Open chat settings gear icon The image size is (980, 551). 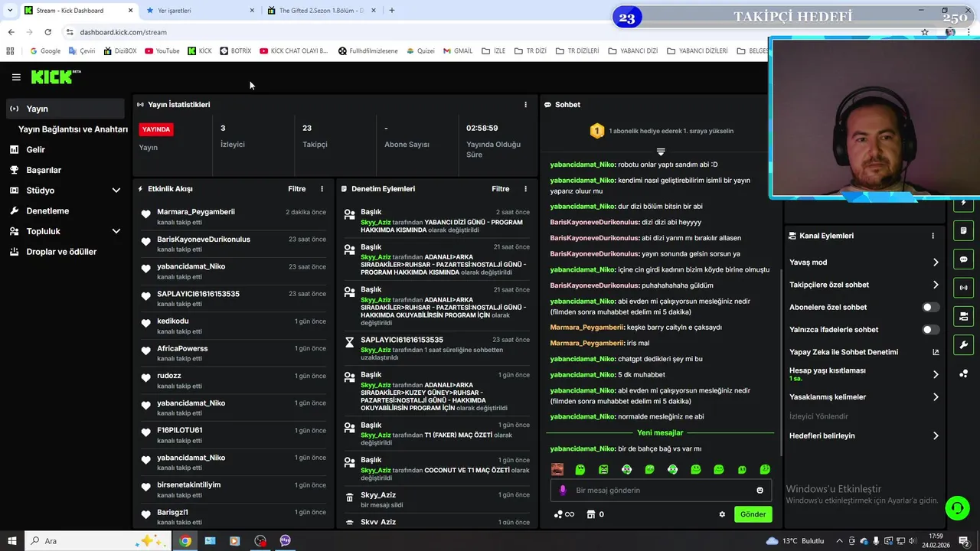point(722,514)
